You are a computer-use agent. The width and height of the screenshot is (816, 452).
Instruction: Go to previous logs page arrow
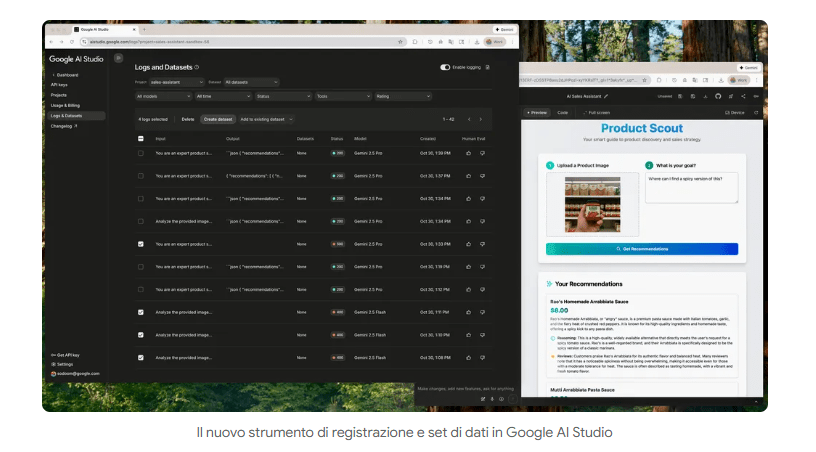[469, 120]
